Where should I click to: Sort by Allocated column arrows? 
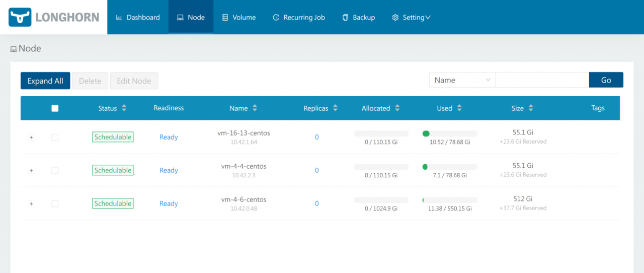click(x=397, y=108)
